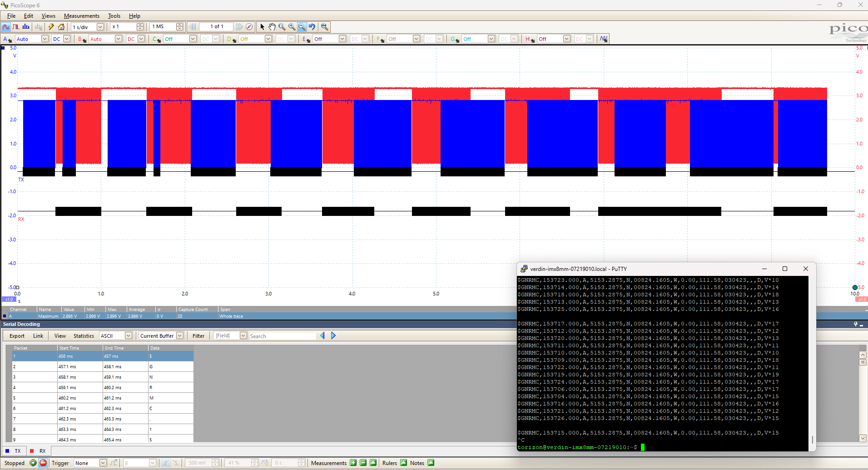Image resolution: width=868 pixels, height=470 pixels.
Task: Select packet 1 row with data $
Action: (103, 356)
